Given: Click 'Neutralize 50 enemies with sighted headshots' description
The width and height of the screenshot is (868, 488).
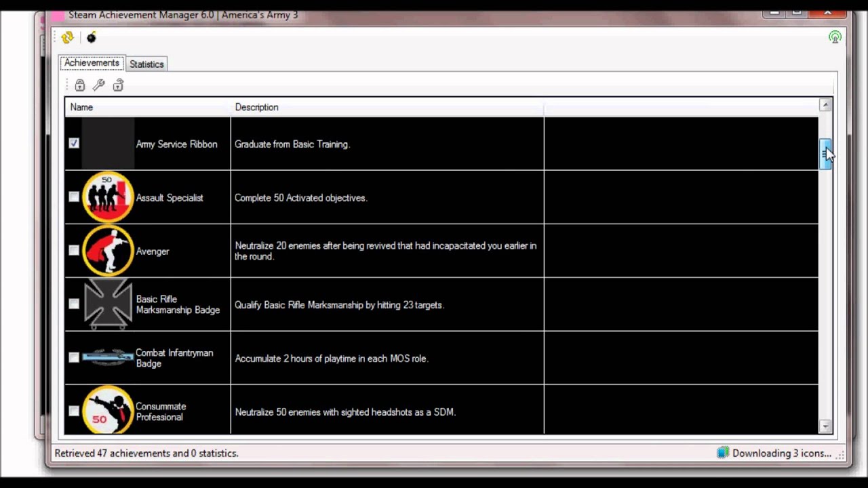Looking at the screenshot, I should 345,412.
